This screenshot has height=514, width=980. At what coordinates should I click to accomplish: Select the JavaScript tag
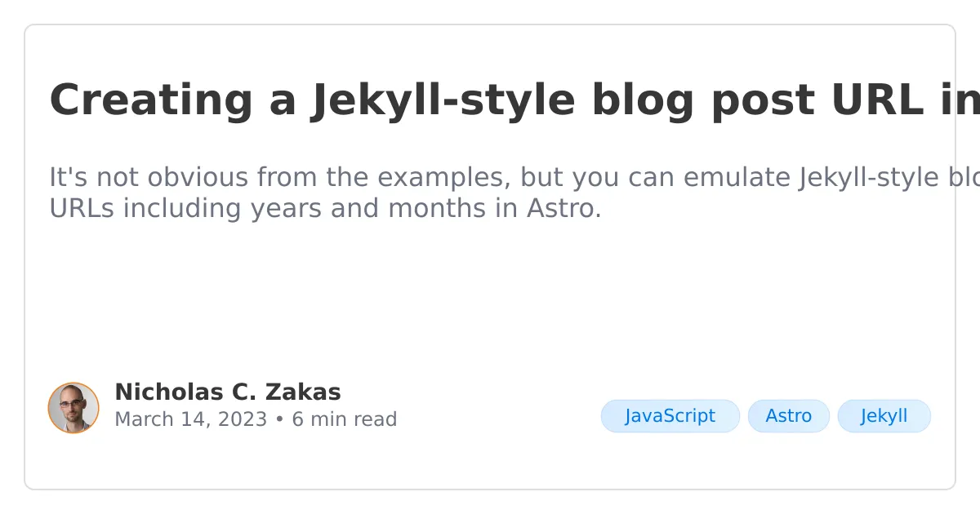670,416
